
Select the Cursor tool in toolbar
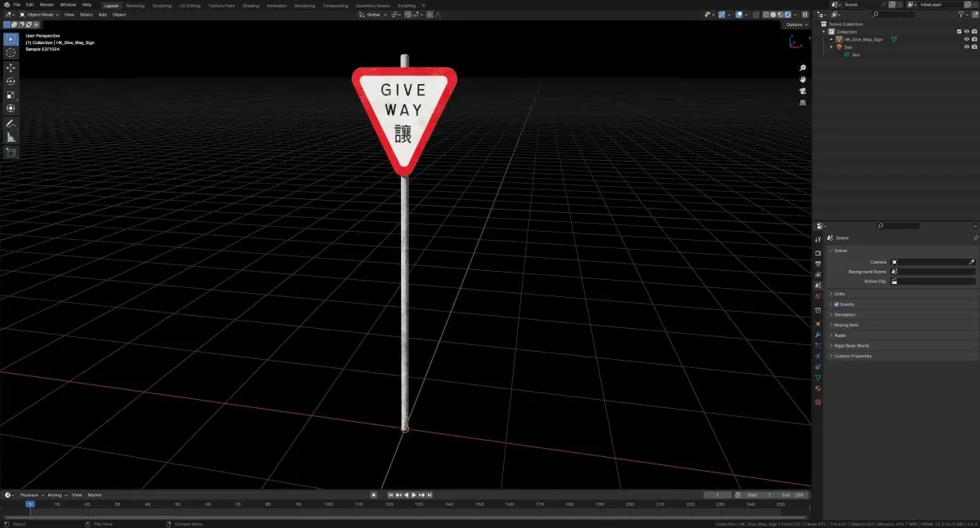pos(11,53)
